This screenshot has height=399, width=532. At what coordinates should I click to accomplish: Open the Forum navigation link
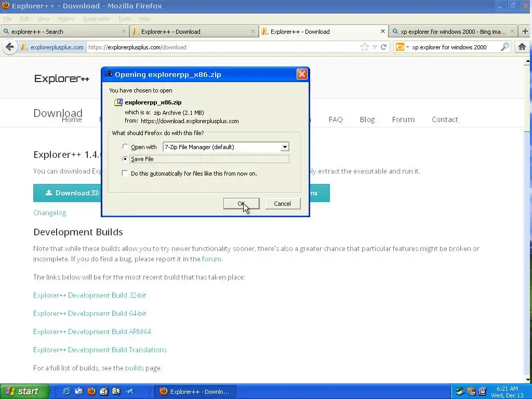(403, 119)
